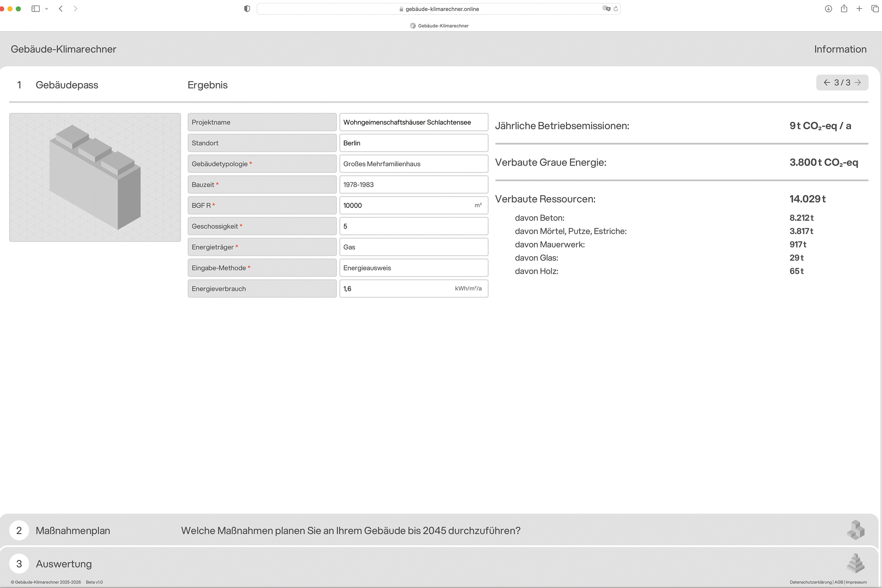Open the sidebar options chevron
This screenshot has height=588, width=882.
pyautogui.click(x=47, y=9)
